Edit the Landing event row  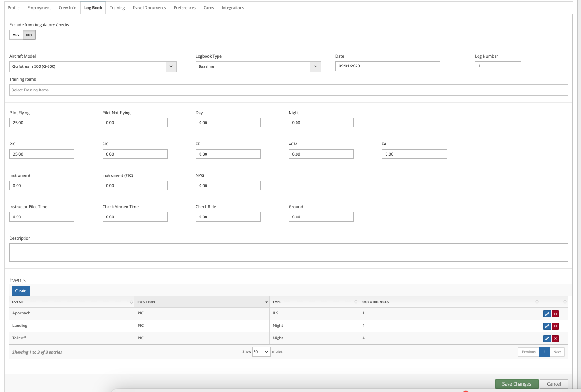point(547,326)
